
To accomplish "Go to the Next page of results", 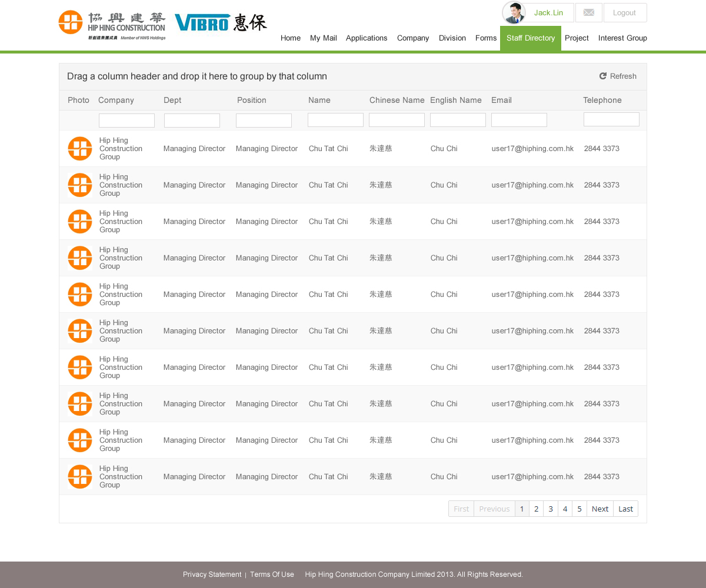I will click(x=600, y=509).
